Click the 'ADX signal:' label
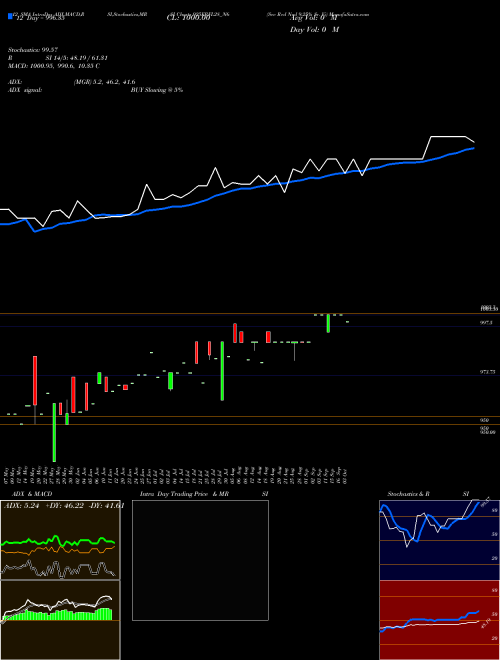 (25, 90)
